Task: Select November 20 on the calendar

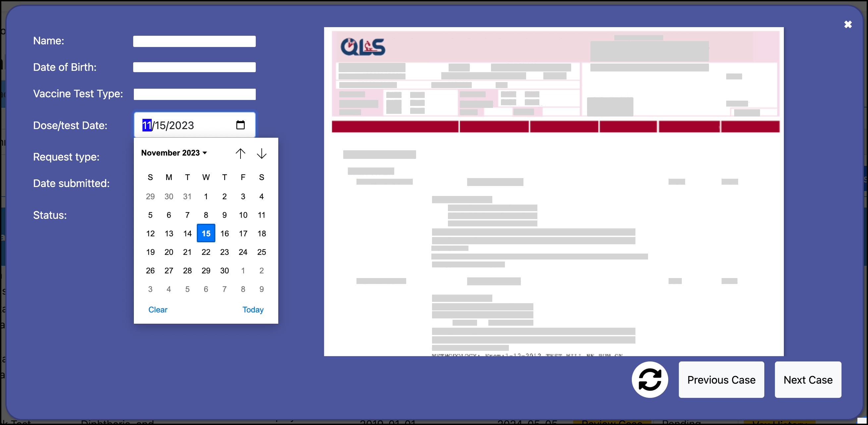Action: [168, 252]
